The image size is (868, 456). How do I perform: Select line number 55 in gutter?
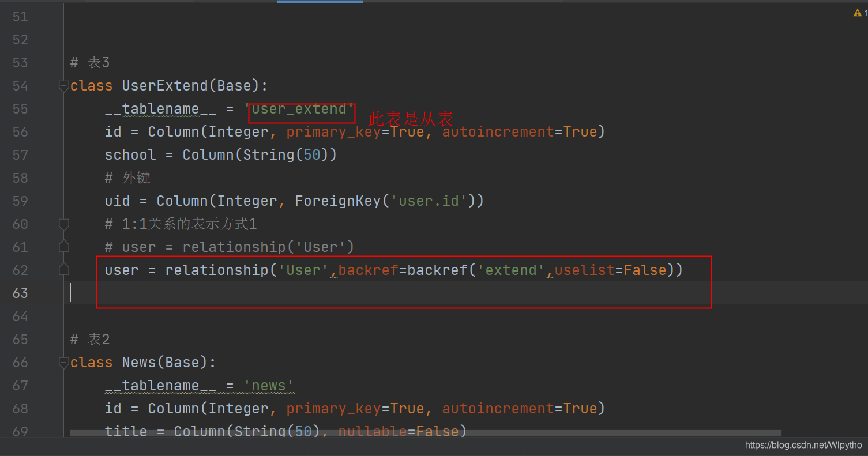pyautogui.click(x=20, y=109)
